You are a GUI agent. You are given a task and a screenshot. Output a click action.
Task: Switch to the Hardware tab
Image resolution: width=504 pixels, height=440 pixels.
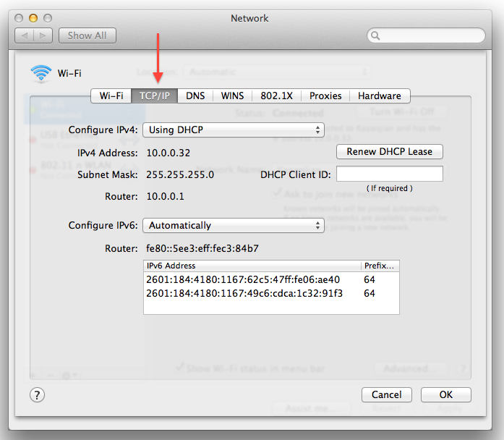[380, 96]
